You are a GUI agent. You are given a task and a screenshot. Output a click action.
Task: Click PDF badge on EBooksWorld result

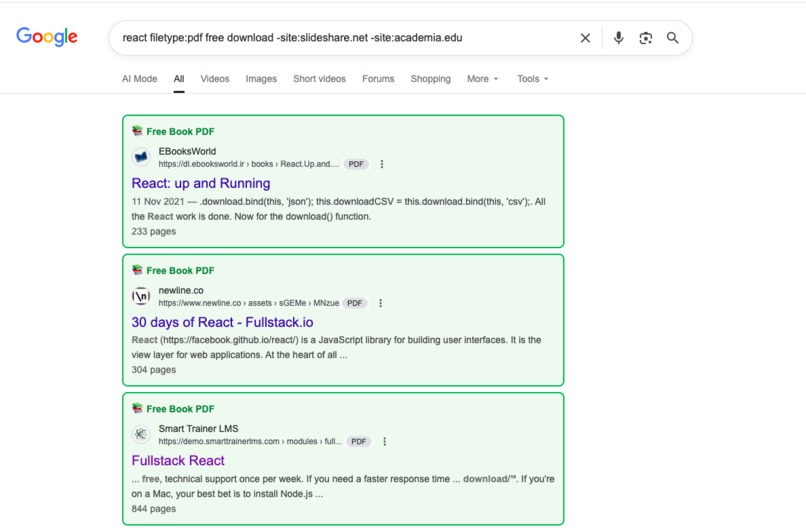[x=356, y=164]
